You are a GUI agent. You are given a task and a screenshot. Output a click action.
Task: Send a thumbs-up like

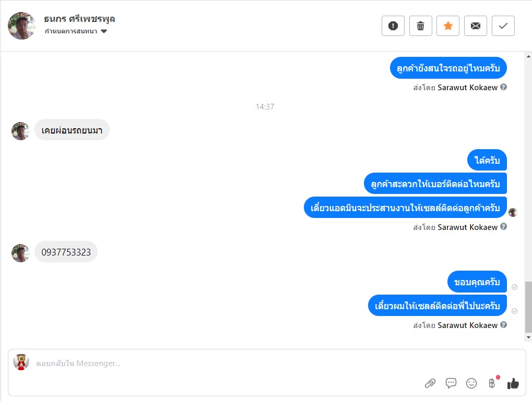click(x=513, y=383)
